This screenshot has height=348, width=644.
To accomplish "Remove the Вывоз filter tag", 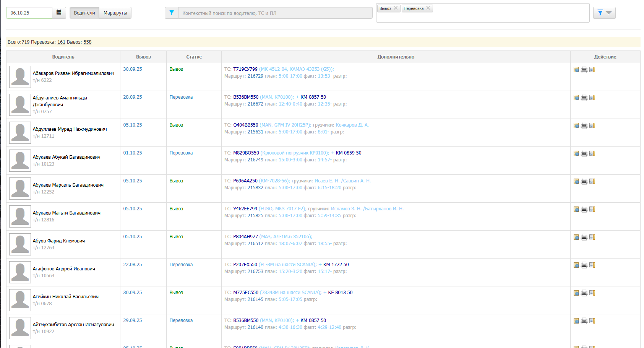I will (396, 8).
